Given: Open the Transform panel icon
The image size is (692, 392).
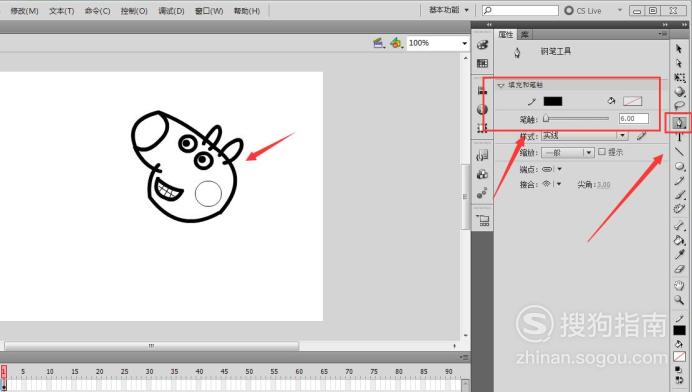Looking at the screenshot, I should point(482,128).
